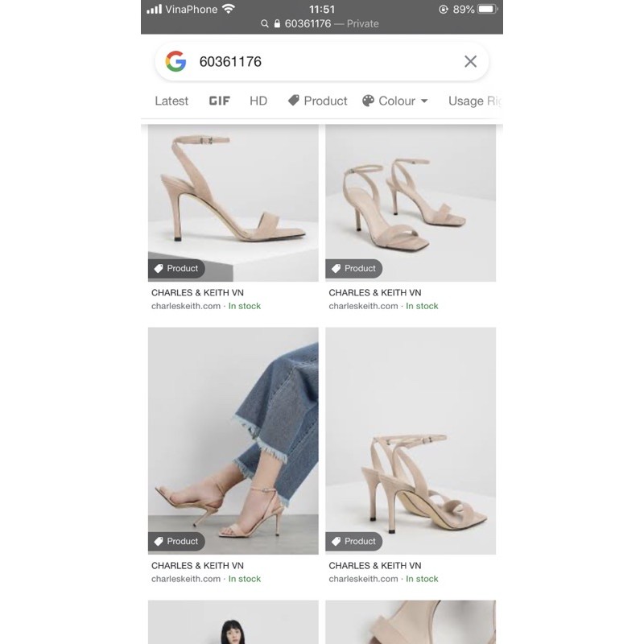This screenshot has height=644, width=644.
Task: Open the pair of sandals back-view image
Action: pos(411,440)
